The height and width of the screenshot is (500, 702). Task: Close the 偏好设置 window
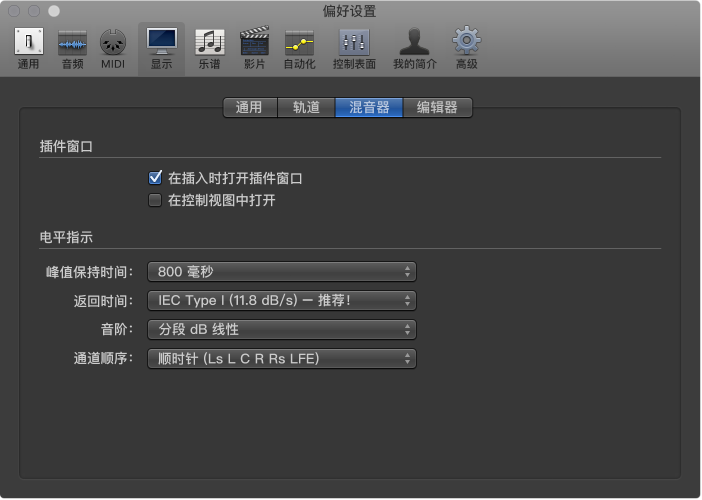point(14,11)
